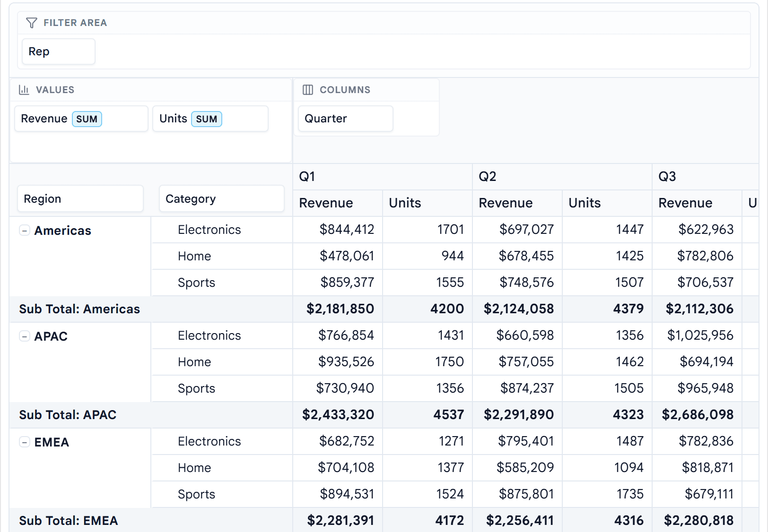Viewport: 768px width, 532px height.
Task: Select the 4379 subtotal units cell
Action: [607, 309]
